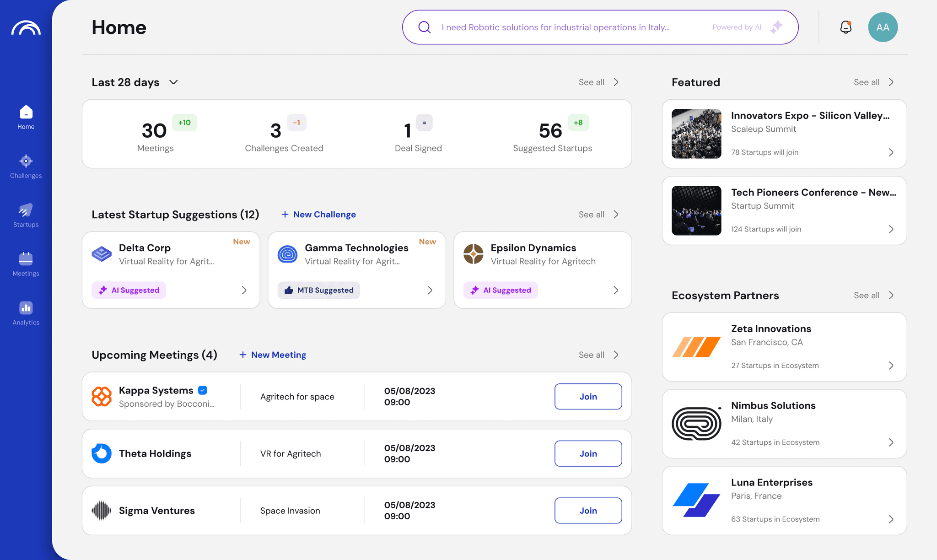Open the Meetings sidebar section
Screen dimensions: 937x560
pos(26,264)
